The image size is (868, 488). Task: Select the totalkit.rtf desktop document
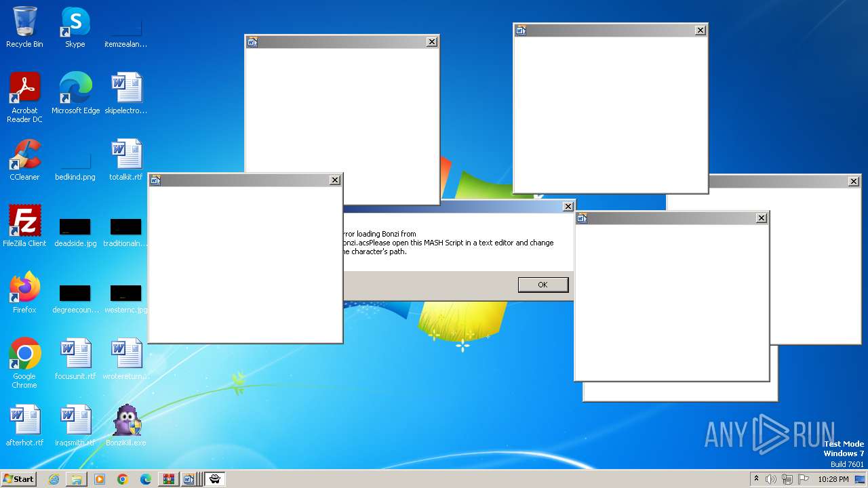click(126, 160)
